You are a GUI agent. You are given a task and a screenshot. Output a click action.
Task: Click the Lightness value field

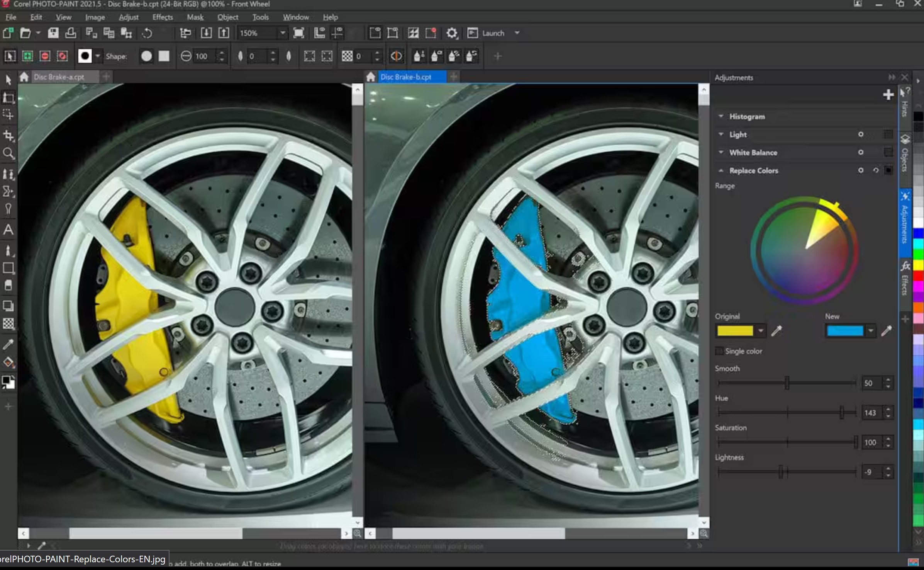(872, 472)
